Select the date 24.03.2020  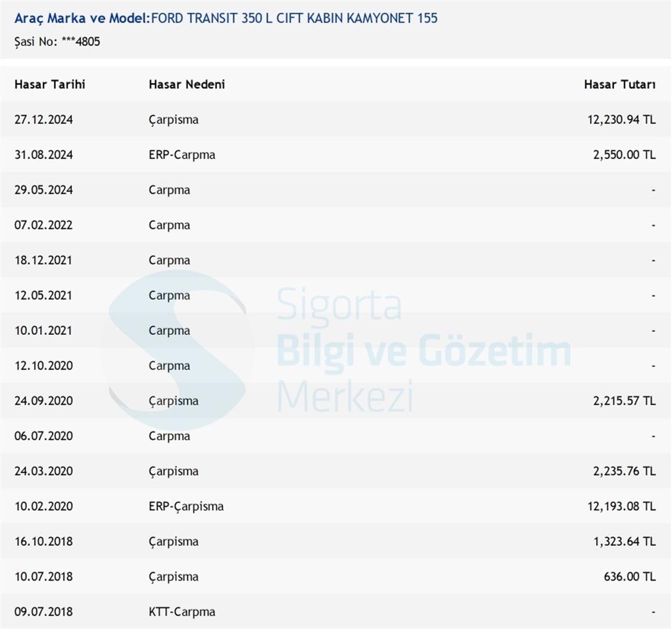[44, 471]
